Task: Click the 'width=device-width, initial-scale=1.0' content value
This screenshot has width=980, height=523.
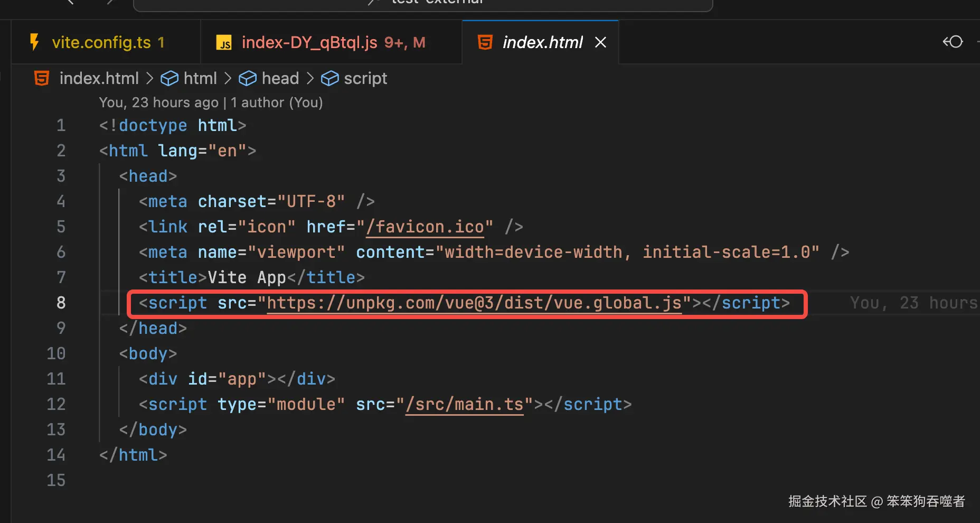Action: (627, 253)
